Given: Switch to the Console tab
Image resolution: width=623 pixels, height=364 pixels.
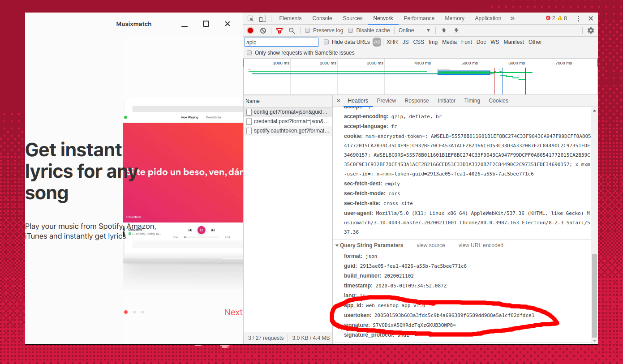Looking at the screenshot, I should 322,18.
